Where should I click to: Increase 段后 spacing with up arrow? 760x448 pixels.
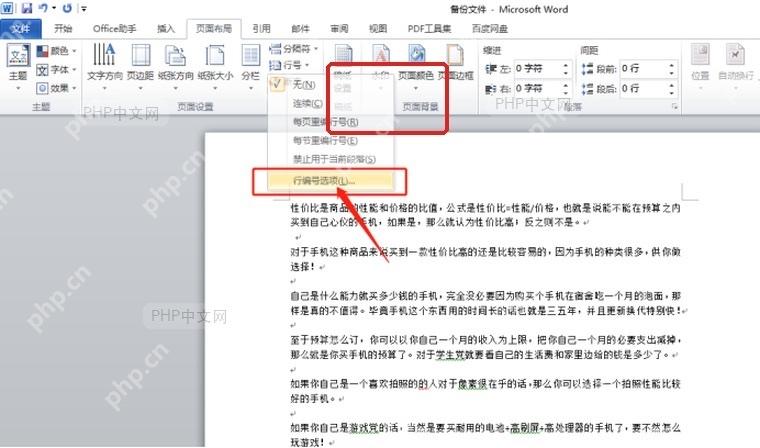click(672, 85)
